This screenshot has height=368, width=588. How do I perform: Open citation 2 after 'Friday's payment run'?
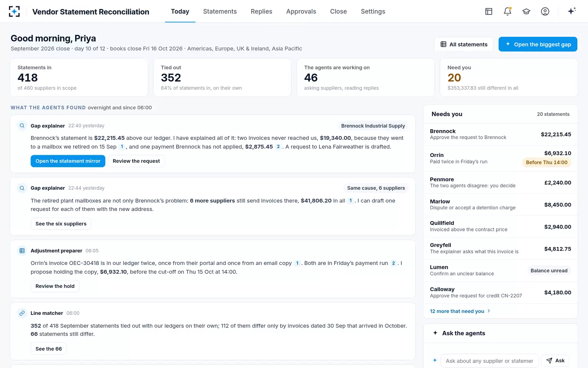click(x=393, y=263)
